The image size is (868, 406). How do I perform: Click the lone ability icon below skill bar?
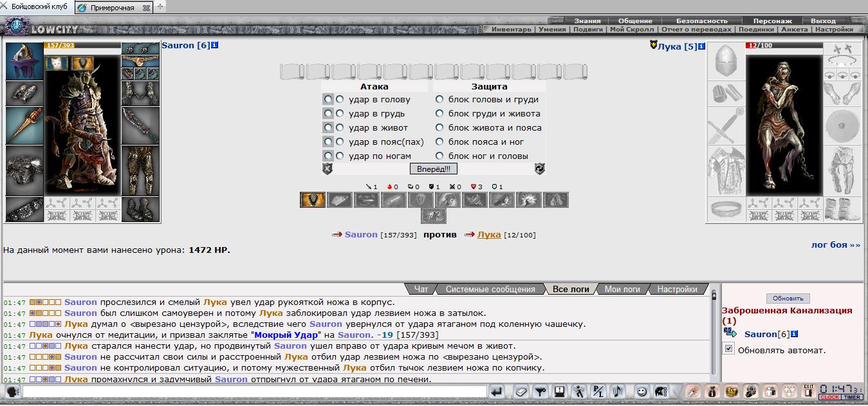point(434,216)
